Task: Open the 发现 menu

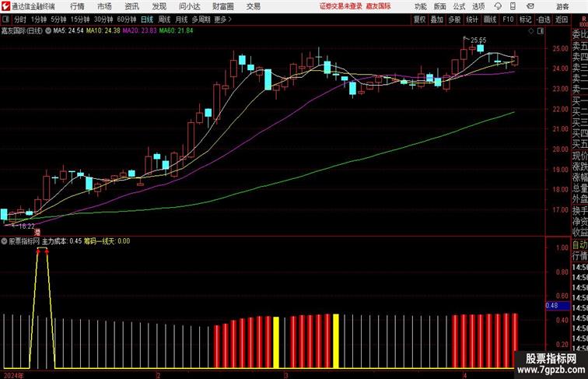Action: [159, 6]
